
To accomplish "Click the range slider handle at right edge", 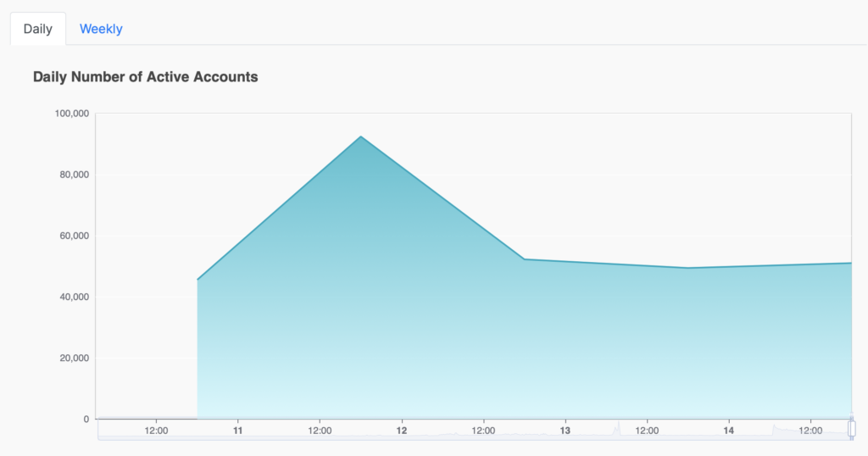I will tap(852, 428).
